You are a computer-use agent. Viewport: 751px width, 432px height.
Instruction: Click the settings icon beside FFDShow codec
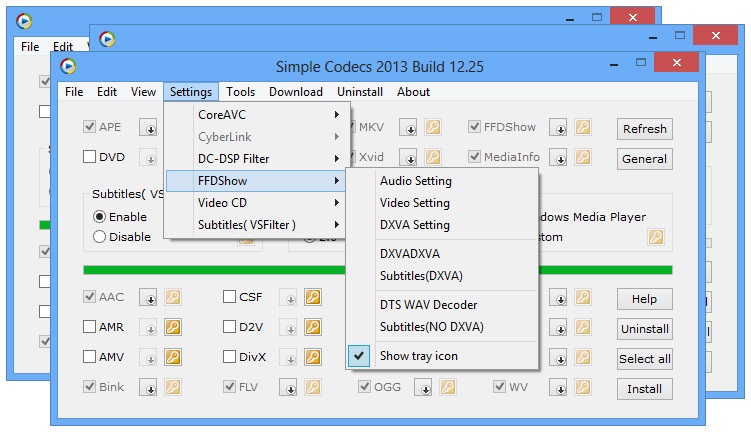[x=583, y=128]
